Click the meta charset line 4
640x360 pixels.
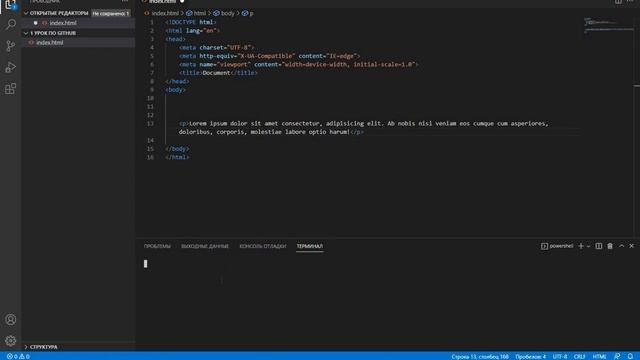[216, 47]
